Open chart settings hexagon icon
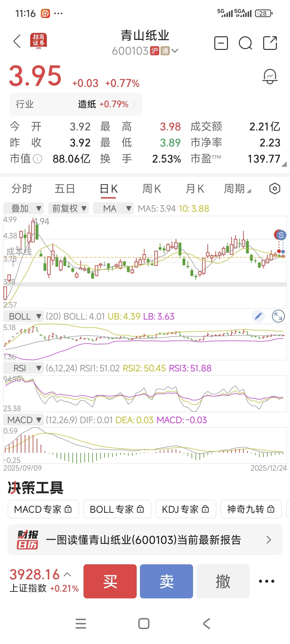290x644 pixels. [x=275, y=189]
